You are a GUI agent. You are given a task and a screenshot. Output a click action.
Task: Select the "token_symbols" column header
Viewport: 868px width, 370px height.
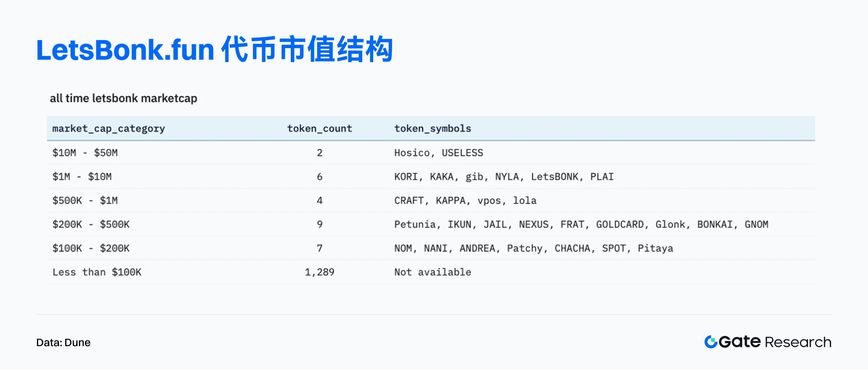coord(433,129)
